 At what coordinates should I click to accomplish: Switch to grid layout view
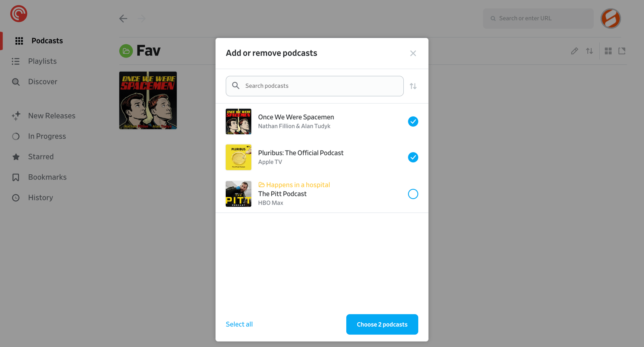608,51
